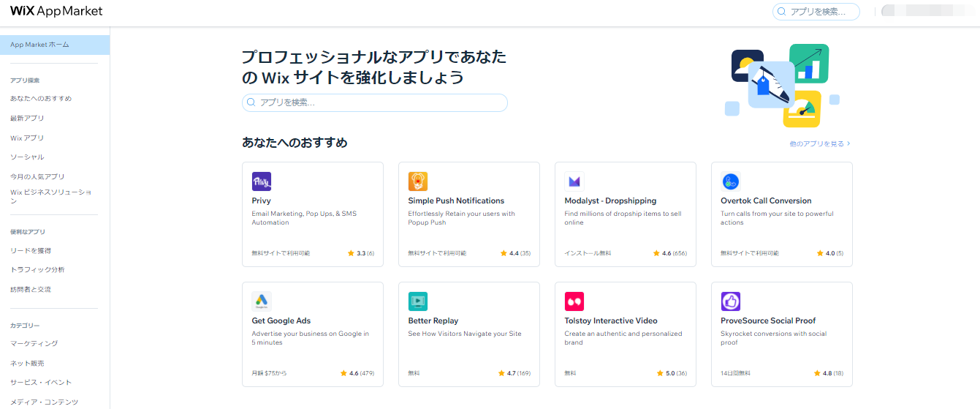Open Get Google Ads app title
Image resolution: width=980 pixels, height=409 pixels.
pyautogui.click(x=281, y=320)
